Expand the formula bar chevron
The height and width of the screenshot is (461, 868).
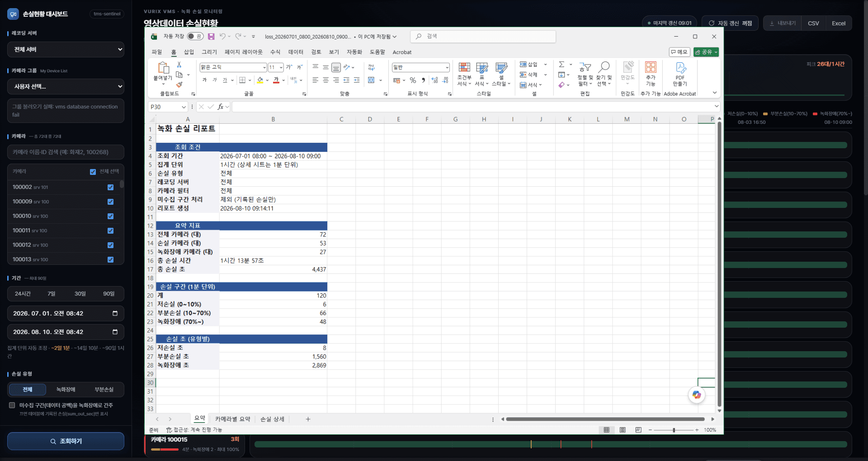point(717,106)
